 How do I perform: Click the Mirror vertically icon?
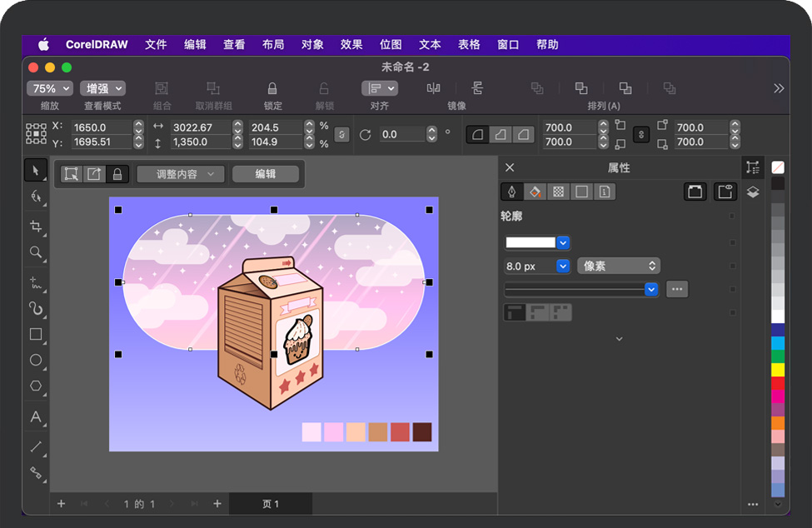[477, 88]
